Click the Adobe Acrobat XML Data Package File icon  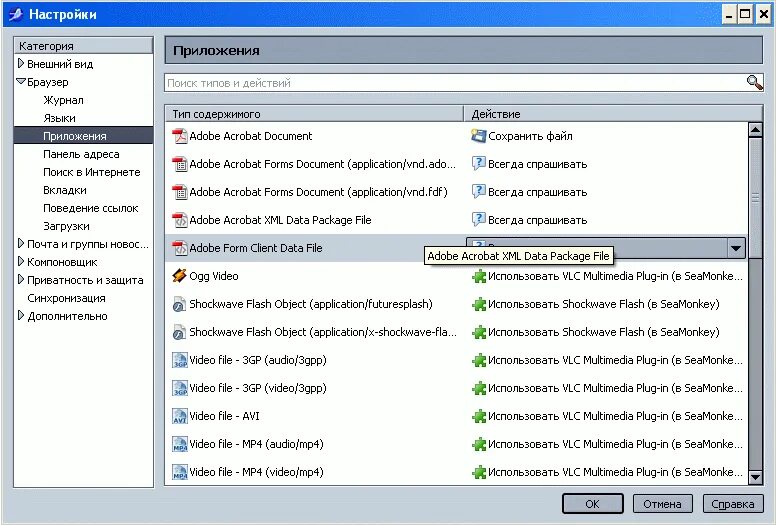click(x=179, y=220)
